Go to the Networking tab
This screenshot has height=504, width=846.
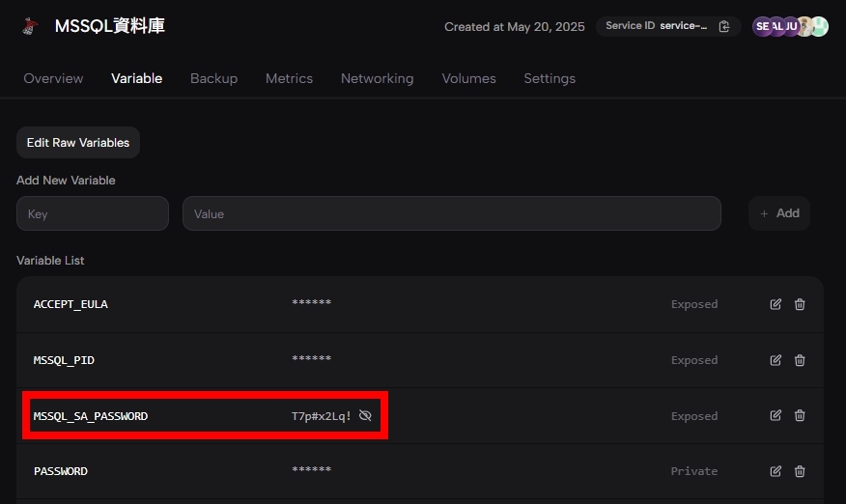378,78
